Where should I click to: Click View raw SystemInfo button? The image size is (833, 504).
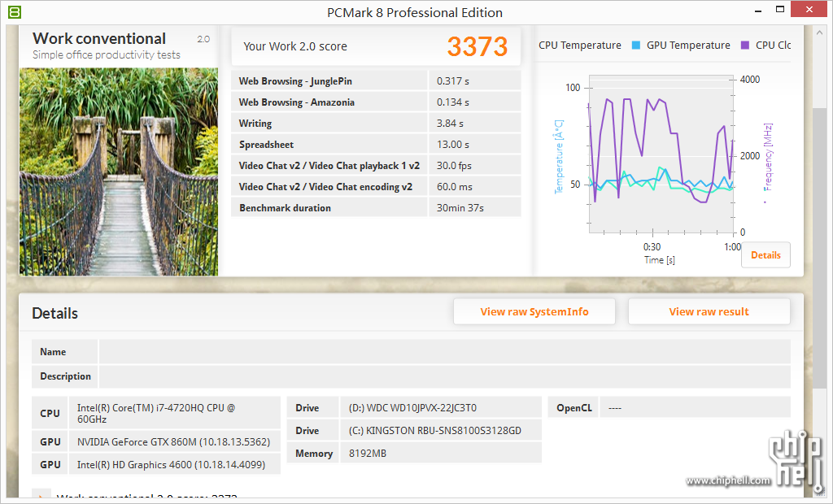pos(534,311)
